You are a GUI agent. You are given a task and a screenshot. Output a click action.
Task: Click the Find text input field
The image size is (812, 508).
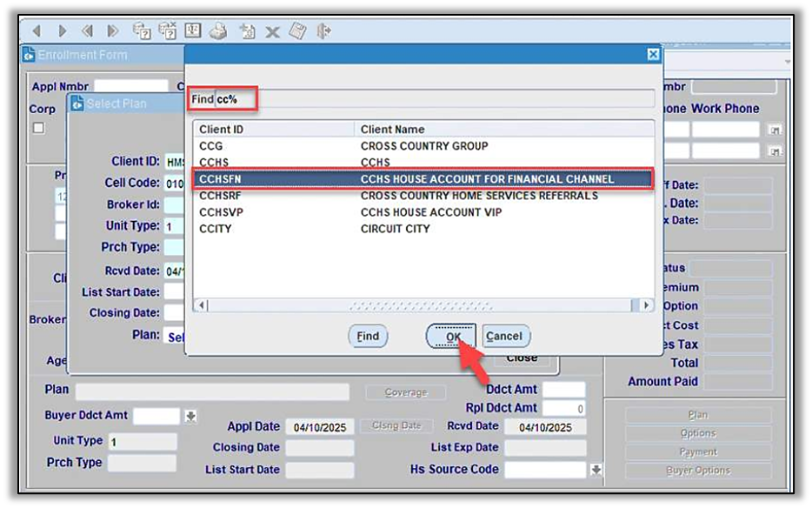pyautogui.click(x=435, y=99)
